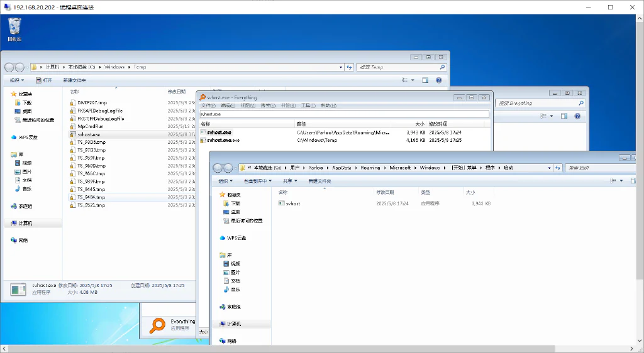644x353 pixels.
Task: Click Everything search input field
Action: click(x=344, y=114)
